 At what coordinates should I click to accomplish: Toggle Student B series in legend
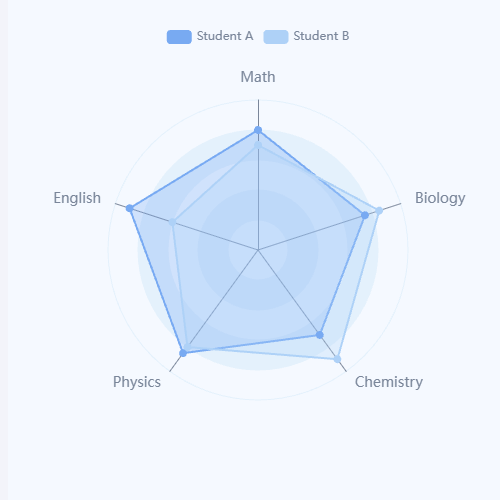click(306, 36)
